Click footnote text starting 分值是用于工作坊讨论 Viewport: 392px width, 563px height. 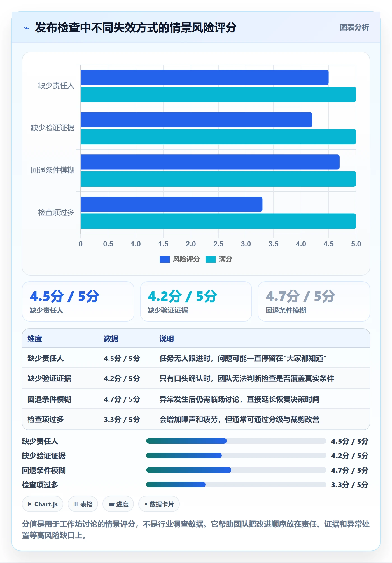tap(196, 530)
